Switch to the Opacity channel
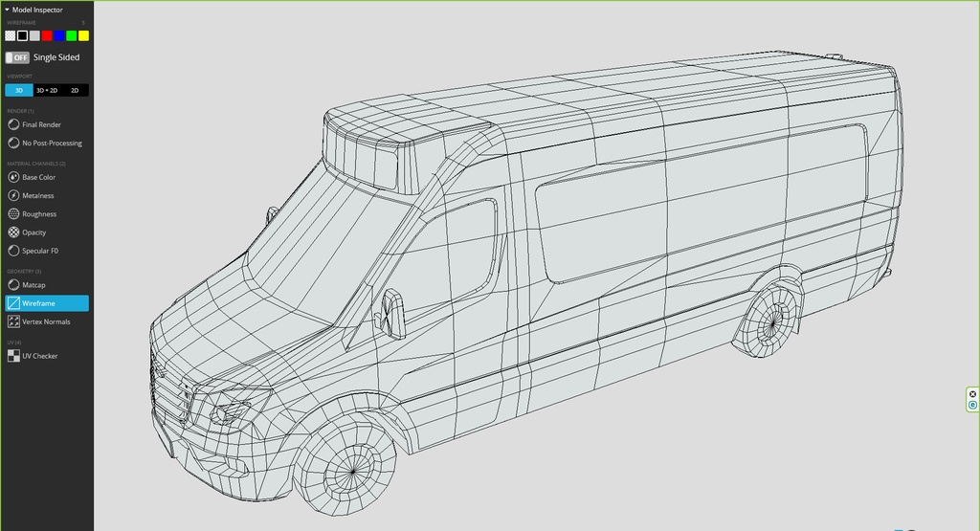This screenshot has height=531, width=980. pos(33,232)
